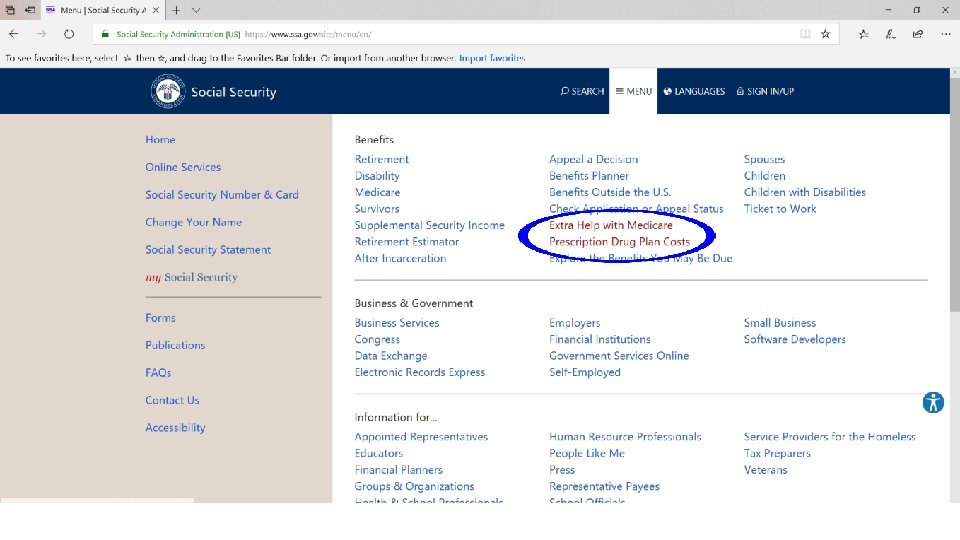Open the Favorites hub icon
Image resolution: width=960 pixels, height=540 pixels.
click(863, 34)
